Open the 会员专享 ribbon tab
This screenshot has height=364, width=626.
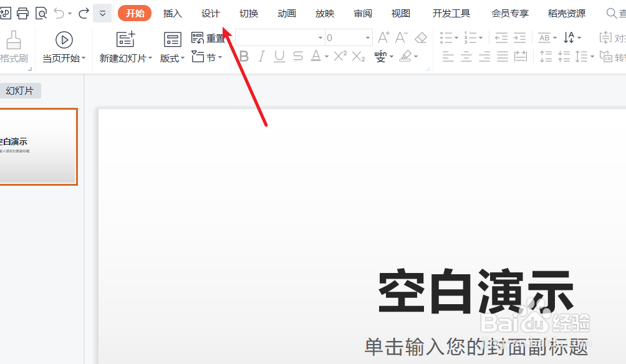(x=510, y=14)
